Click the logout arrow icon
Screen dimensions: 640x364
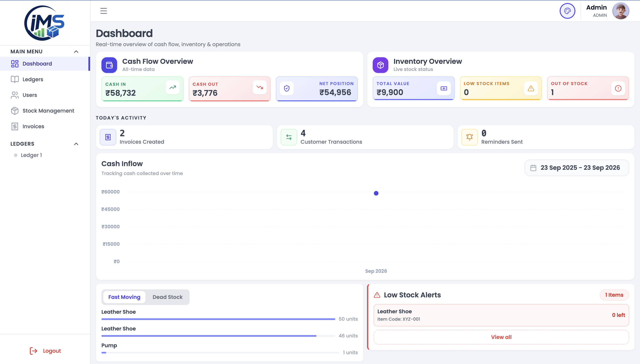[x=33, y=351]
